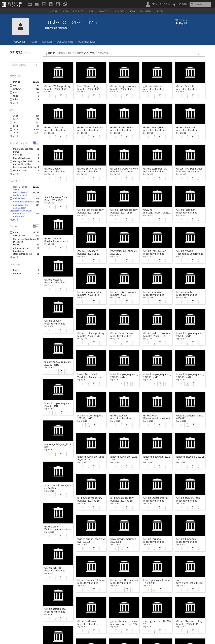Check the nratv creator filter
Image resolution: width=215 pixels, height=644 pixels.
point(11,233)
